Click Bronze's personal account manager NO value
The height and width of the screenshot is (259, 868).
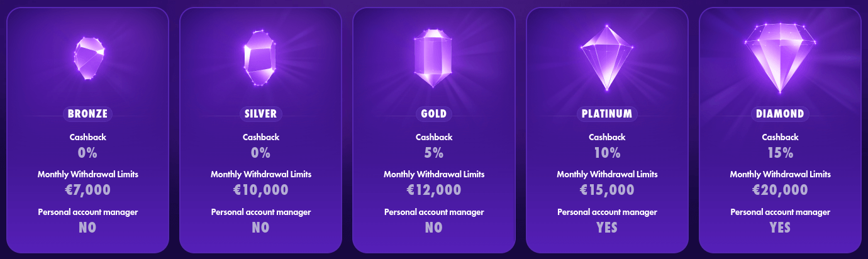point(88,228)
